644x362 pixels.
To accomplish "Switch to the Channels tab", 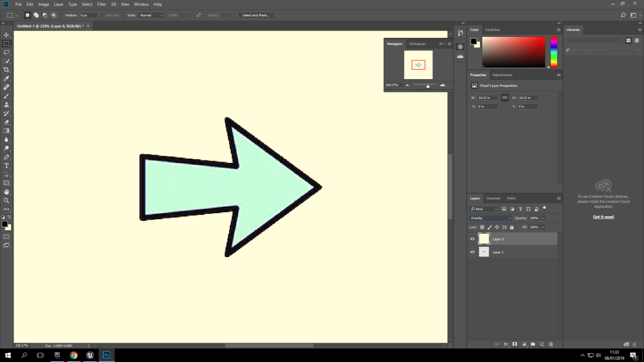I will [x=493, y=199].
